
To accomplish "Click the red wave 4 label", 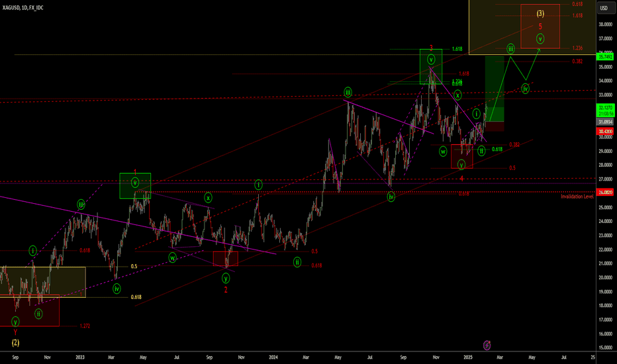I will (461, 179).
